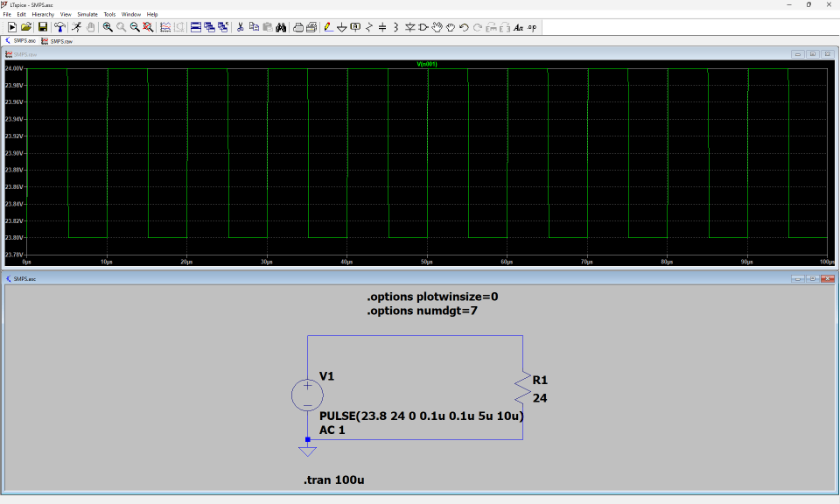Image resolution: width=840 pixels, height=504 pixels.
Task: Click the ground symbol in schematic
Action: [307, 451]
